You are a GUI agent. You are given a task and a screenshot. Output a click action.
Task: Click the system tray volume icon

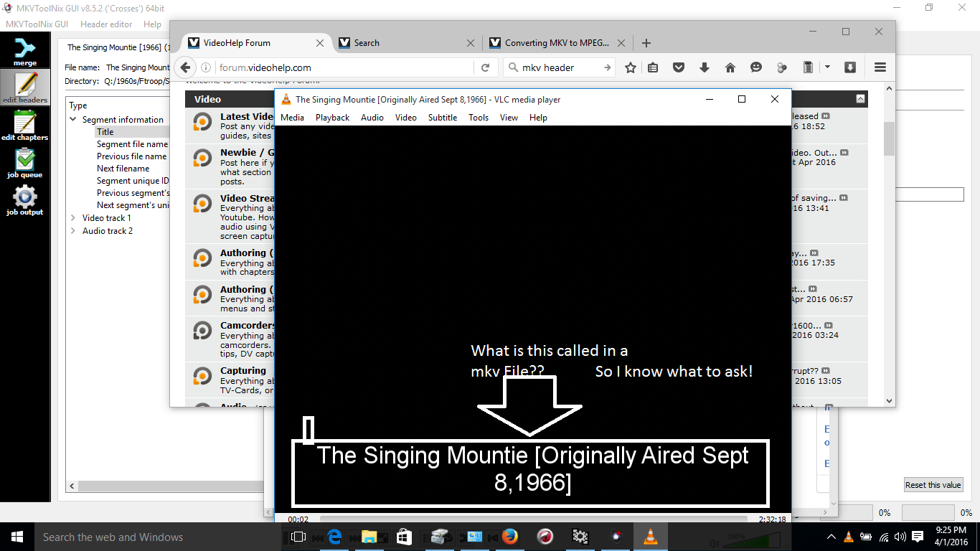[899, 537]
